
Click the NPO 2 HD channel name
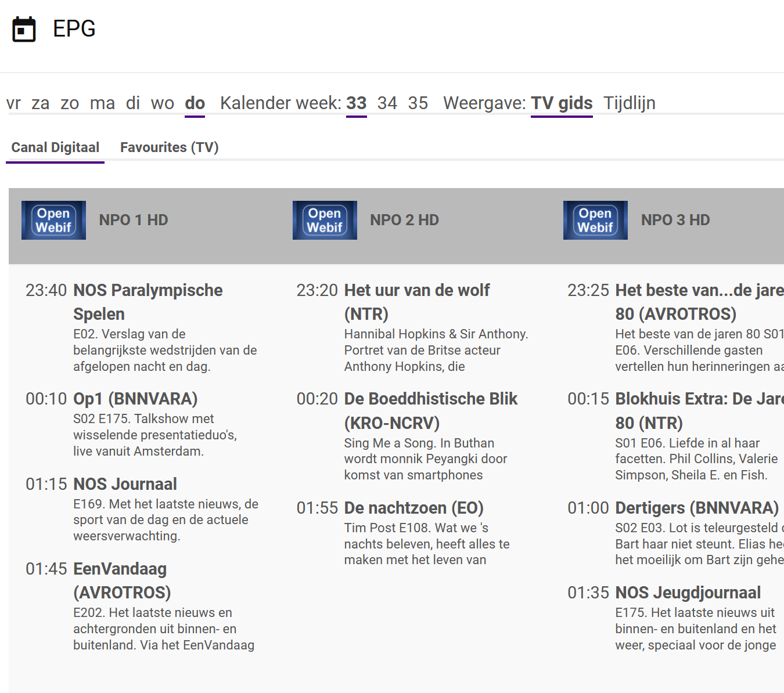tap(405, 220)
